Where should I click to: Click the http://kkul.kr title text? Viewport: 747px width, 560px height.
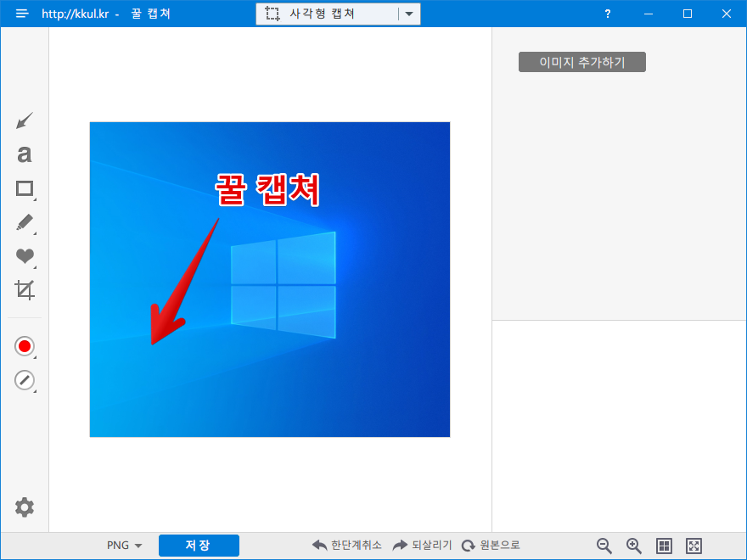[x=76, y=14]
